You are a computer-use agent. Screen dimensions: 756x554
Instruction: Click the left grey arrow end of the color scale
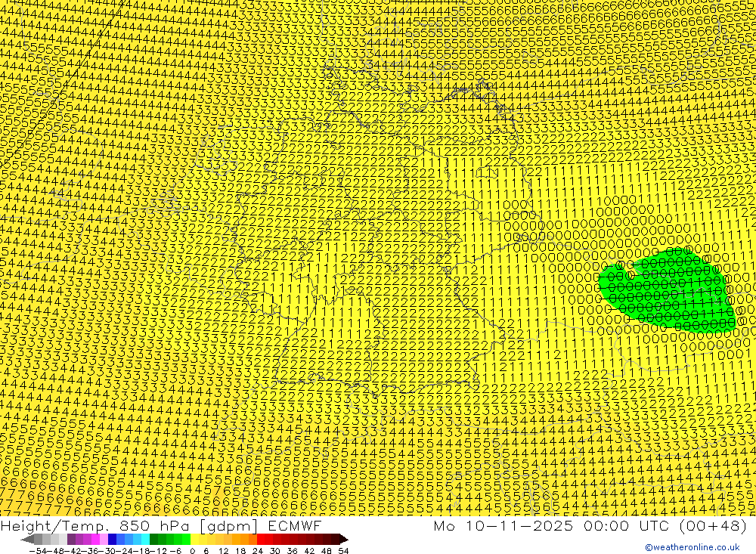(x=27, y=540)
